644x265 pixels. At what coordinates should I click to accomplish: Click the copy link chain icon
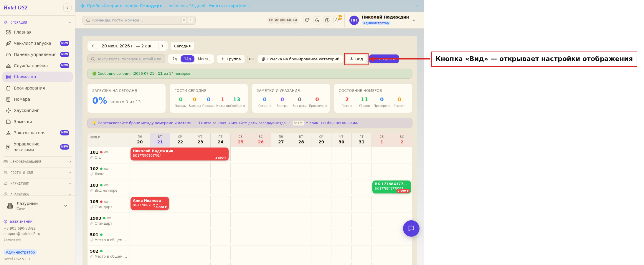click(x=251, y=59)
